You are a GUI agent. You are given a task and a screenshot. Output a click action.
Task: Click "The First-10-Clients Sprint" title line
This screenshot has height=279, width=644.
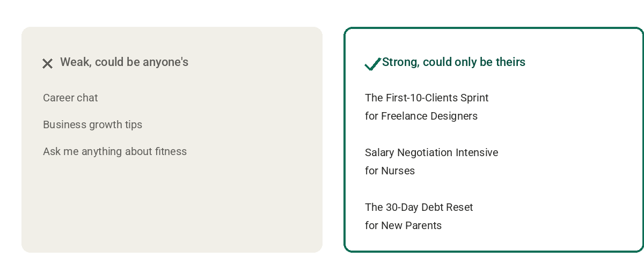(427, 98)
